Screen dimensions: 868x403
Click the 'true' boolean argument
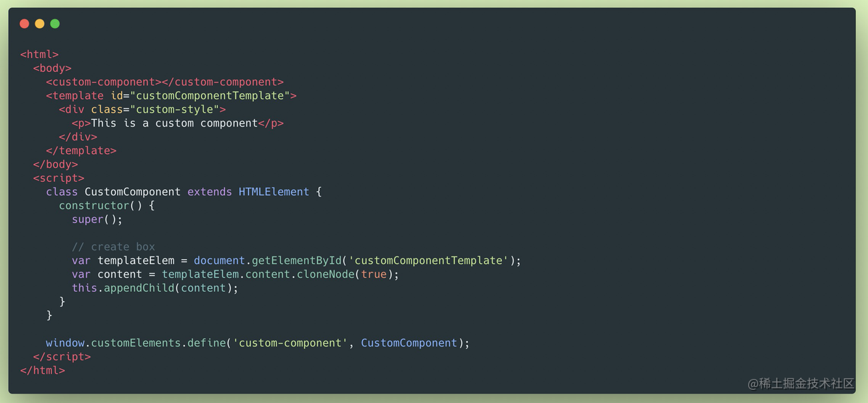coord(373,274)
